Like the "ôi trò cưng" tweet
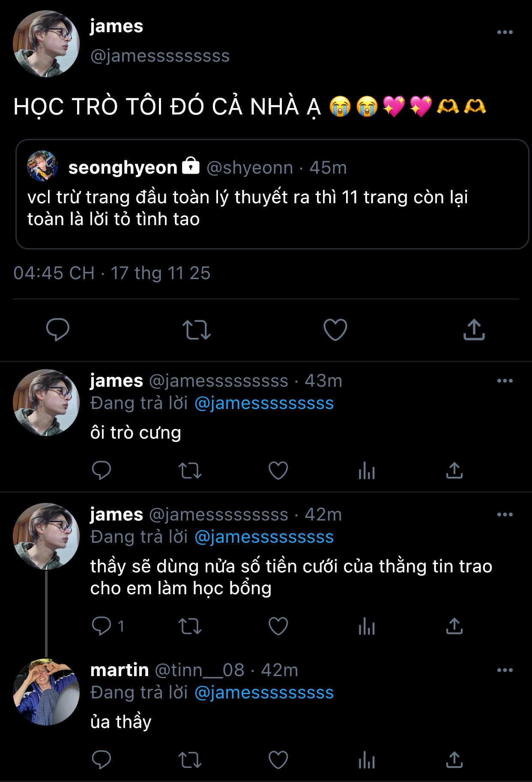This screenshot has width=532, height=782. (x=278, y=470)
